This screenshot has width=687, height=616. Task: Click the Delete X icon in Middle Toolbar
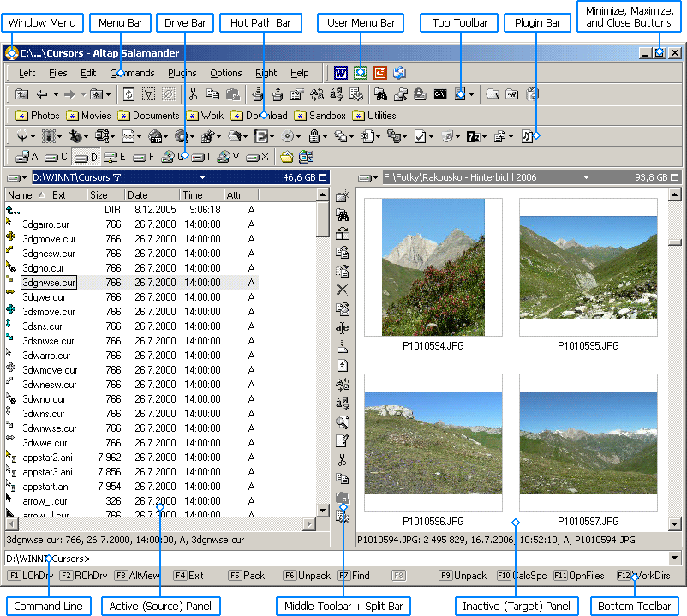coord(342,290)
